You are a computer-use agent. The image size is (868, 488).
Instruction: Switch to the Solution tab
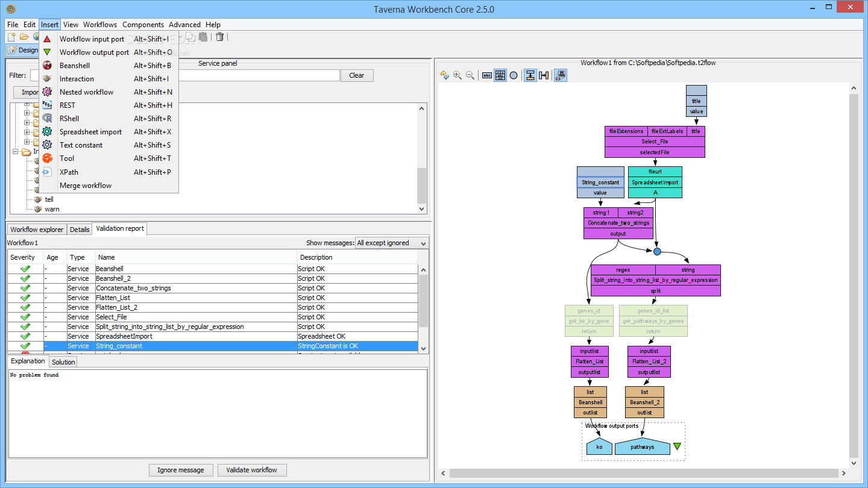click(x=63, y=361)
